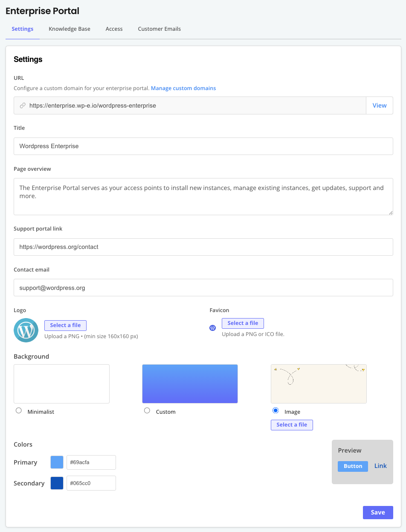The height and width of the screenshot is (532, 406).
Task: Click the Save button
Action: coord(378,512)
